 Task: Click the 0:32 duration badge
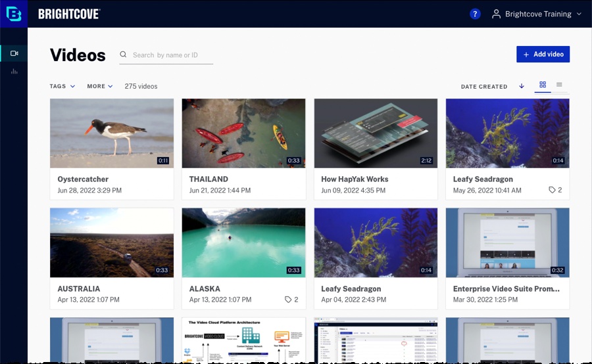pyautogui.click(x=558, y=270)
